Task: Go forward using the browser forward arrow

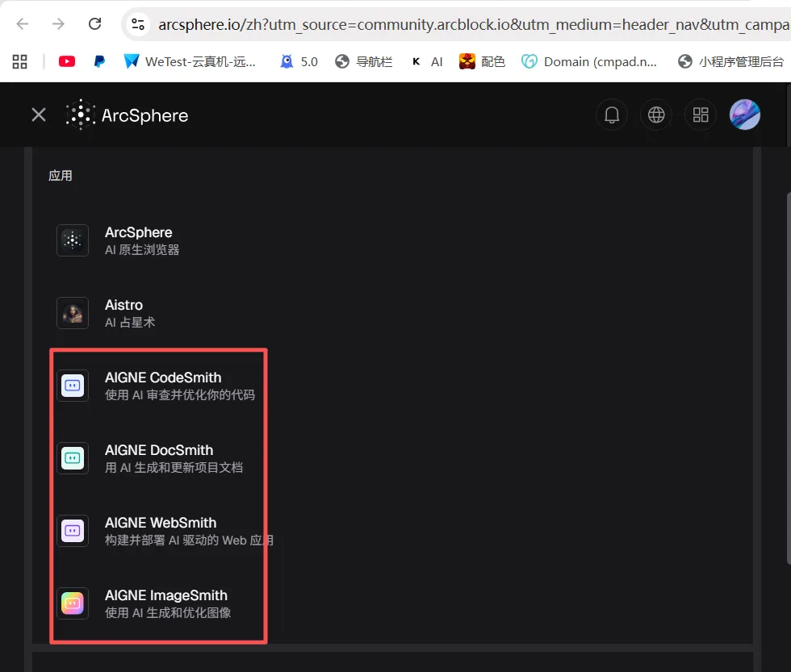Action: click(x=58, y=23)
